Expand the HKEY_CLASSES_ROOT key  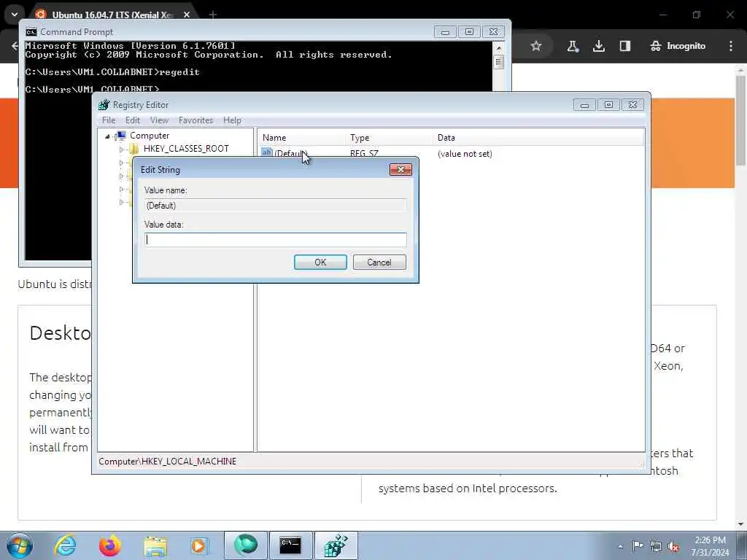(122, 149)
